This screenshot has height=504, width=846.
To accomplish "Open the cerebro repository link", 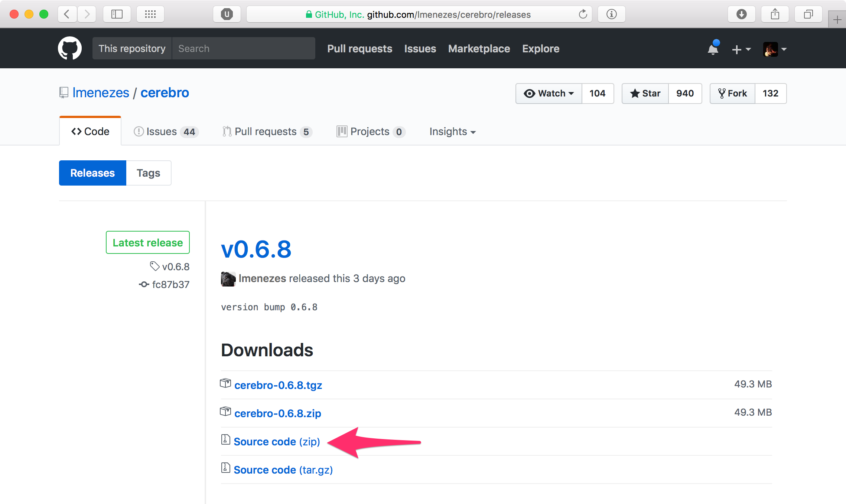I will coord(165,93).
